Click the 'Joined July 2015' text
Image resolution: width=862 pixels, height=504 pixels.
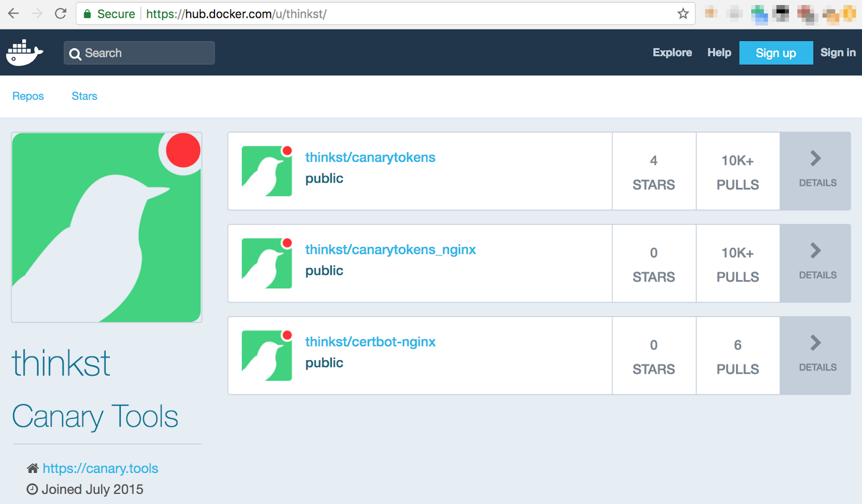tap(93, 489)
